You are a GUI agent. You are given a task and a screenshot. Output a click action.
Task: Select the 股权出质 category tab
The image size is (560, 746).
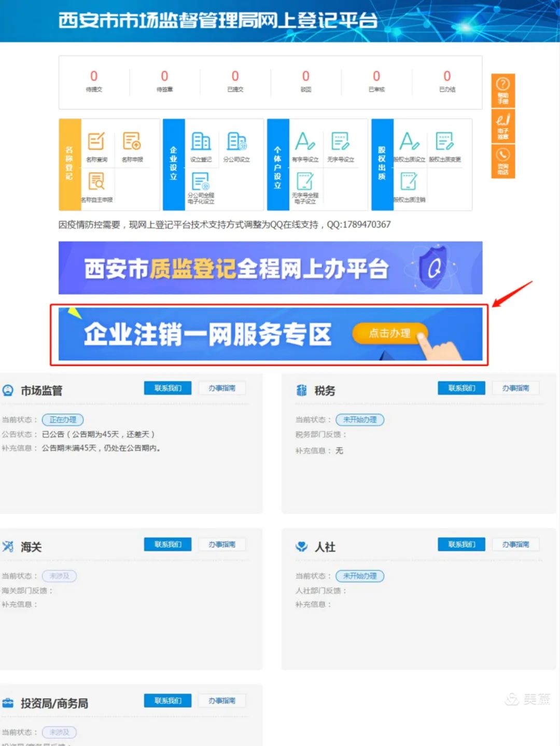coord(382,164)
